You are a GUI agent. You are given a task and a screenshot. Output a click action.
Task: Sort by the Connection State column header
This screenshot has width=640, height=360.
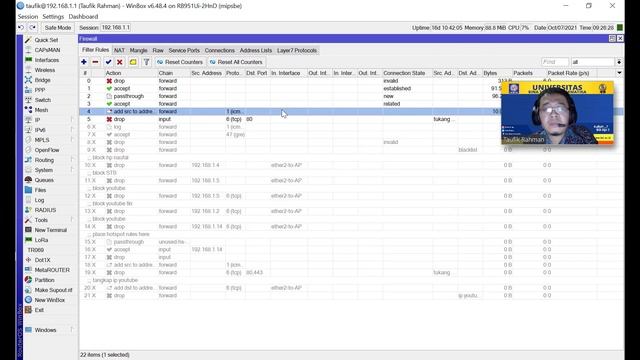(x=407, y=73)
